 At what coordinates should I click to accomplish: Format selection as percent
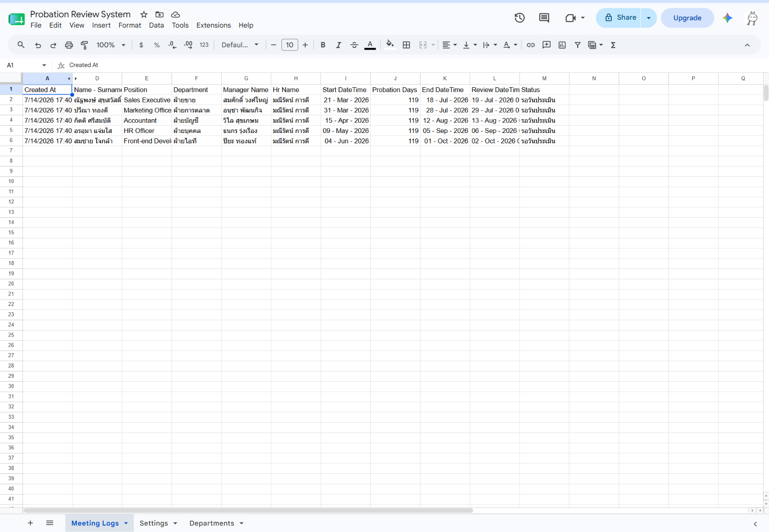[x=157, y=45]
